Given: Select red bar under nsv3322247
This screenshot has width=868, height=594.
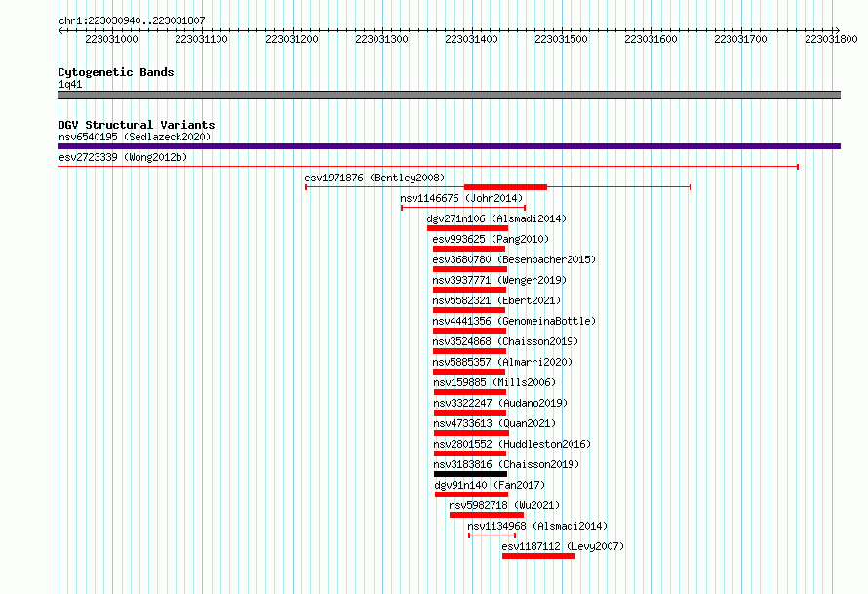Looking at the screenshot, I should pos(470,413).
